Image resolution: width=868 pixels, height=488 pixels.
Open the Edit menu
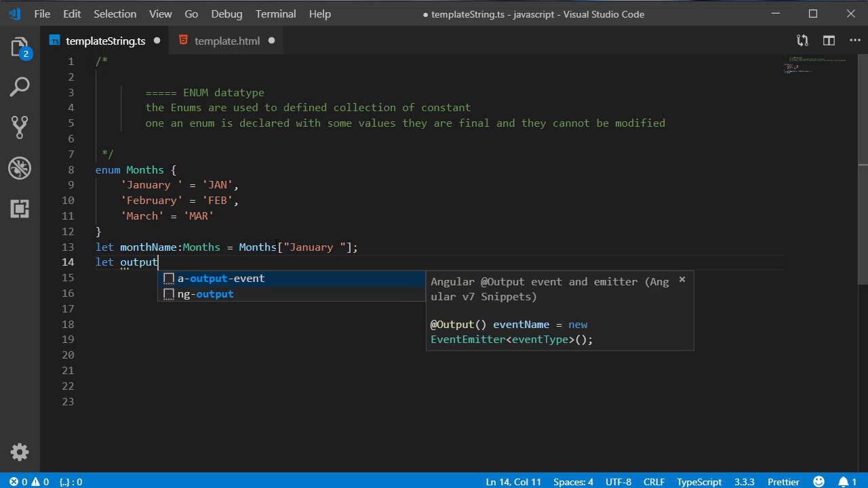[x=72, y=14]
